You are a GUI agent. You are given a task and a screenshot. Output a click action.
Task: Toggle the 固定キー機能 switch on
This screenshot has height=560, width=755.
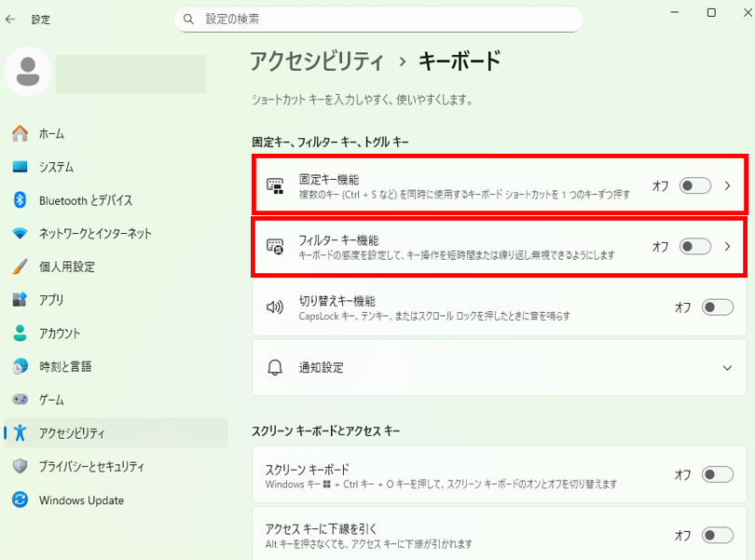coord(695,185)
